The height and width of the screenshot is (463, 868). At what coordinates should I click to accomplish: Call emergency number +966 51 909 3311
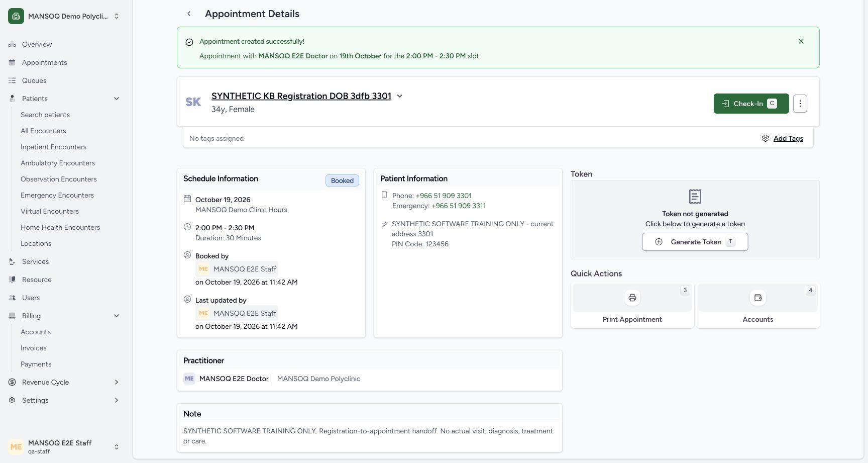pos(459,206)
